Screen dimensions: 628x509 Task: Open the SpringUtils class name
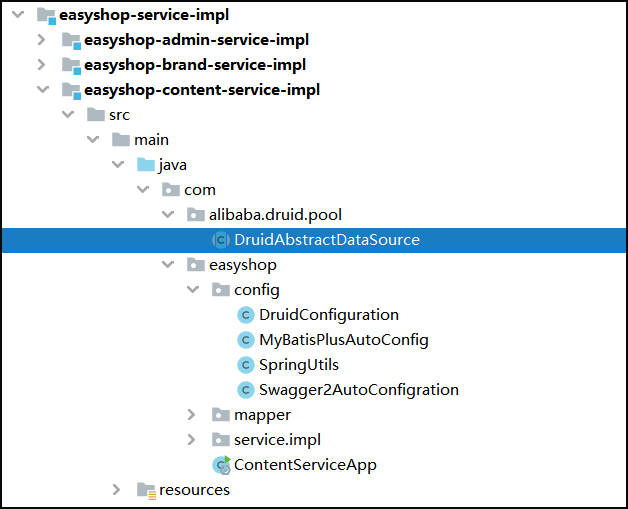pos(299,365)
